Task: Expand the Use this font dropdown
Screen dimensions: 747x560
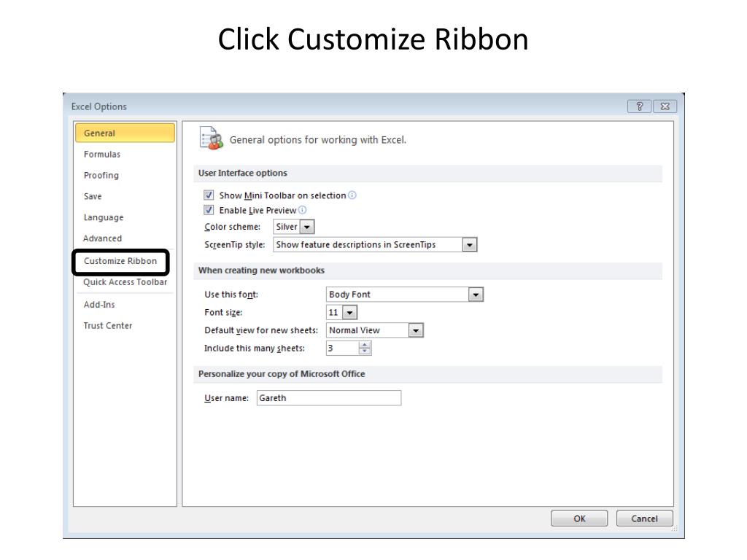Action: tap(476, 295)
